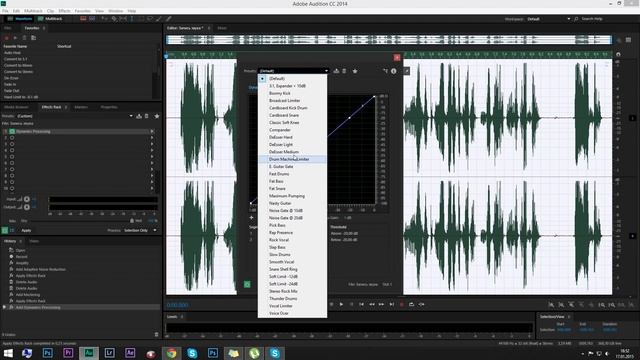Open the Favorites menu
Image resolution: width=640 pixels, height=360 pixels.
(82, 11)
